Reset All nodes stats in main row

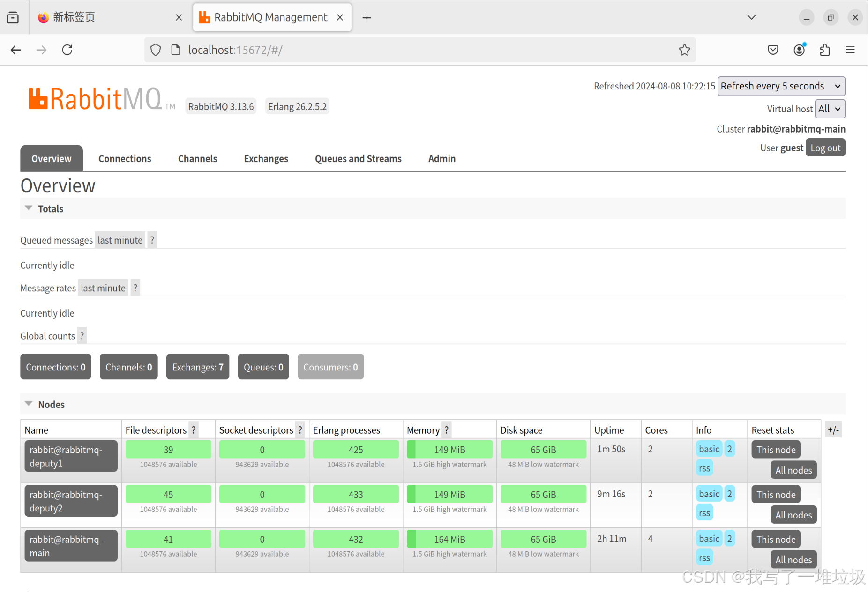click(x=793, y=560)
